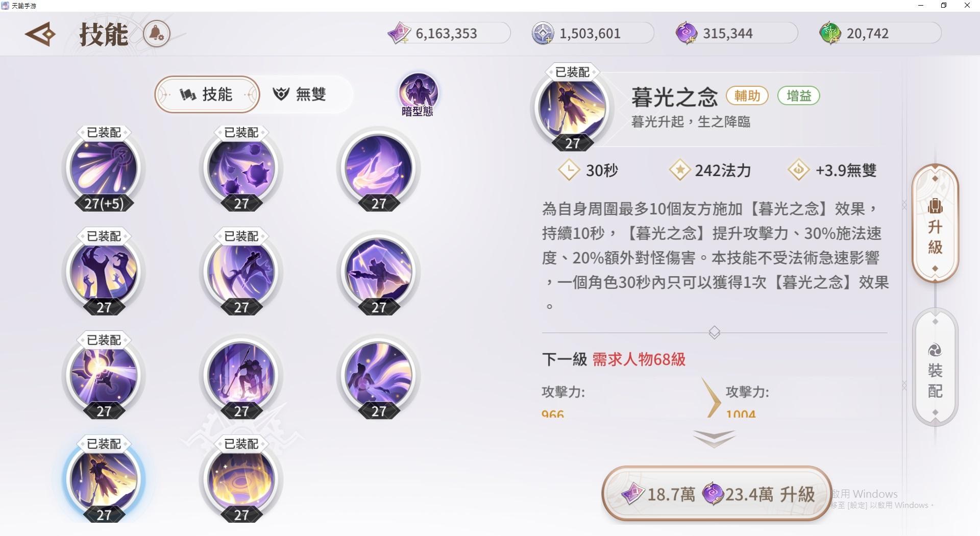980x536 pixels.
Task: Open skill notification bell settings
Action: pyautogui.click(x=156, y=34)
